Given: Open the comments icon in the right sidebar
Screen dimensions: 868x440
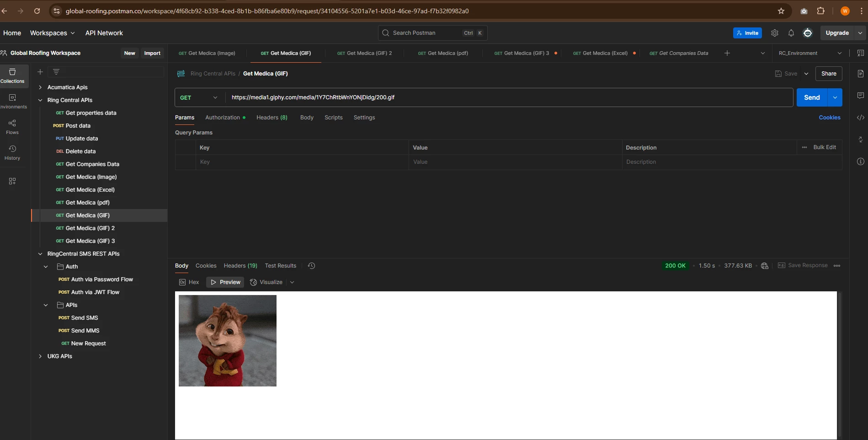Looking at the screenshot, I should click(860, 96).
